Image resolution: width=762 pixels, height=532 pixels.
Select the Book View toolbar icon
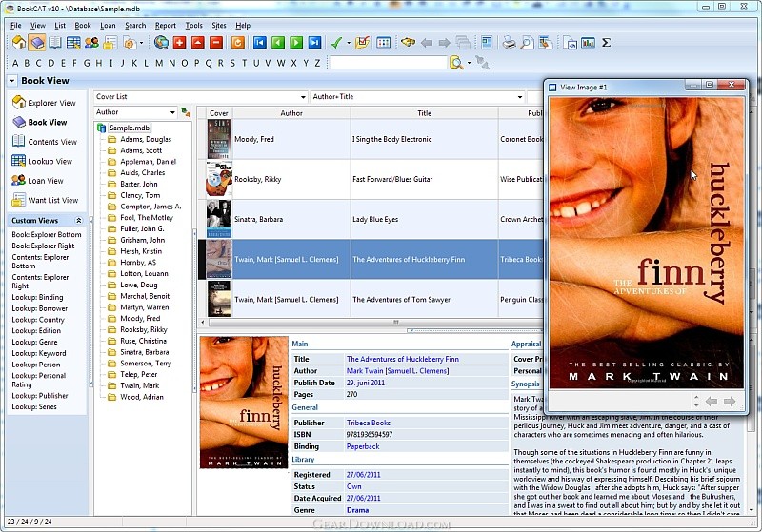(37, 43)
